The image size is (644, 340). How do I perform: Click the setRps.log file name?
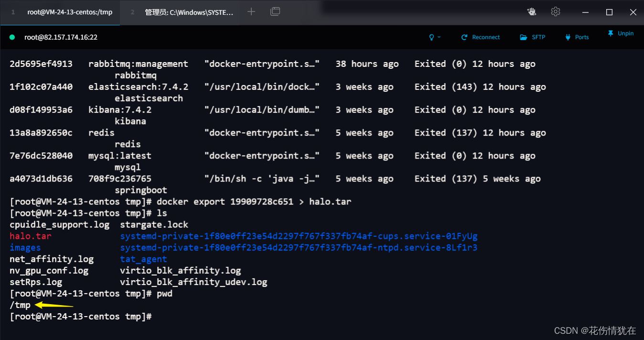(36, 282)
